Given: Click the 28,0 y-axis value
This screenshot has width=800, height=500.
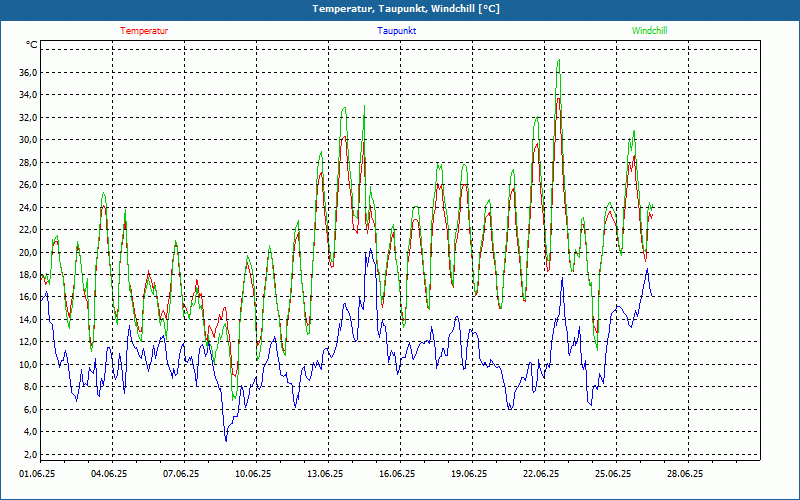Looking at the screenshot, I should 28,162.
